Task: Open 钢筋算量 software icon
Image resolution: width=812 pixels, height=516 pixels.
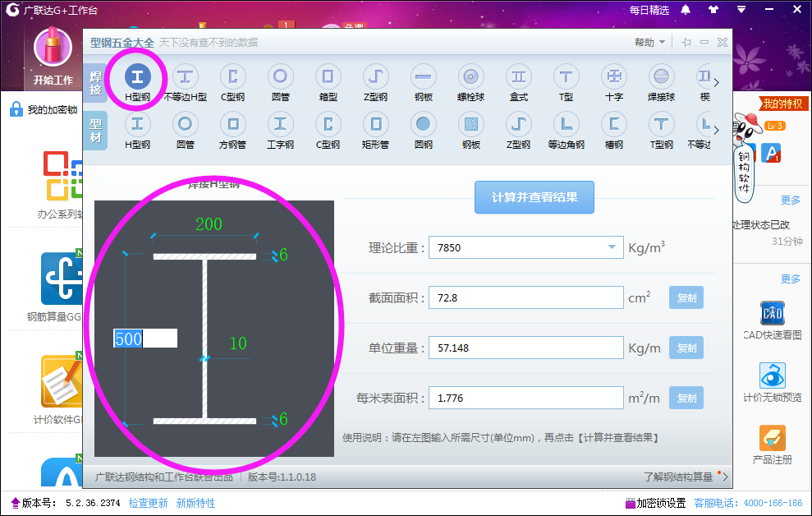Action: [62, 279]
